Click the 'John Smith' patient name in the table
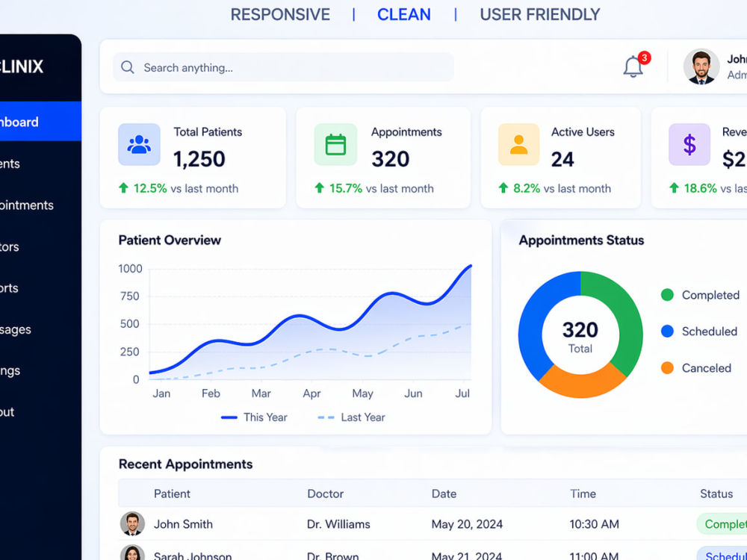The width and height of the screenshot is (747, 560). coord(184,524)
